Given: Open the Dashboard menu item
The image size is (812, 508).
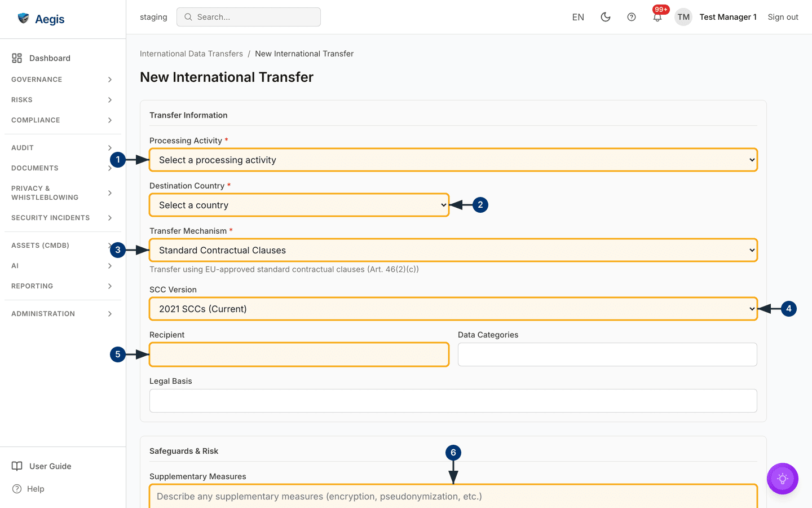Looking at the screenshot, I should [62, 58].
